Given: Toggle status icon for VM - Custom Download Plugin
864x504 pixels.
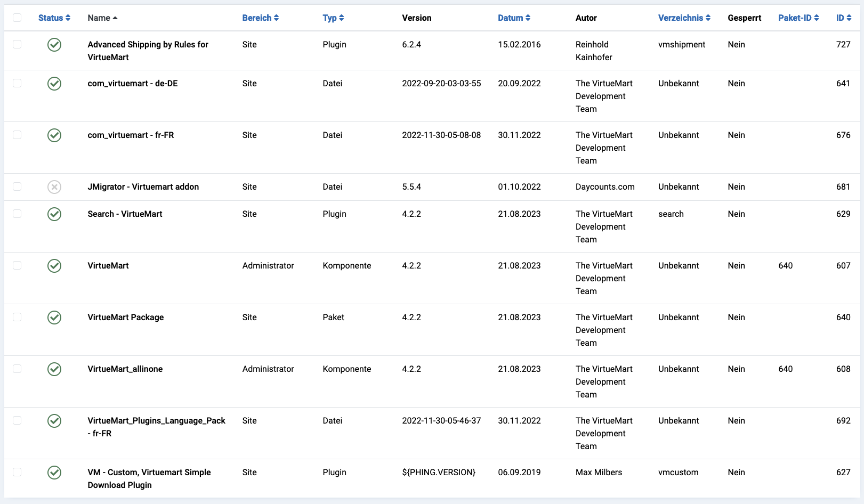Looking at the screenshot, I should [54, 473].
